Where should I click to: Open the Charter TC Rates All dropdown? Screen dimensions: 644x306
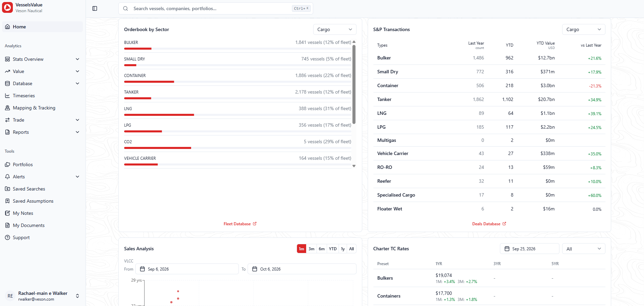click(583, 249)
